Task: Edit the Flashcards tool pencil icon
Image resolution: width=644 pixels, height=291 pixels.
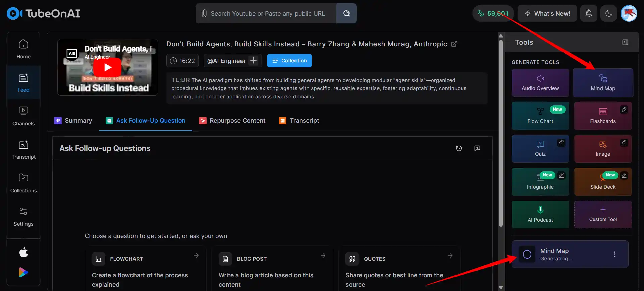Action: pos(624,110)
